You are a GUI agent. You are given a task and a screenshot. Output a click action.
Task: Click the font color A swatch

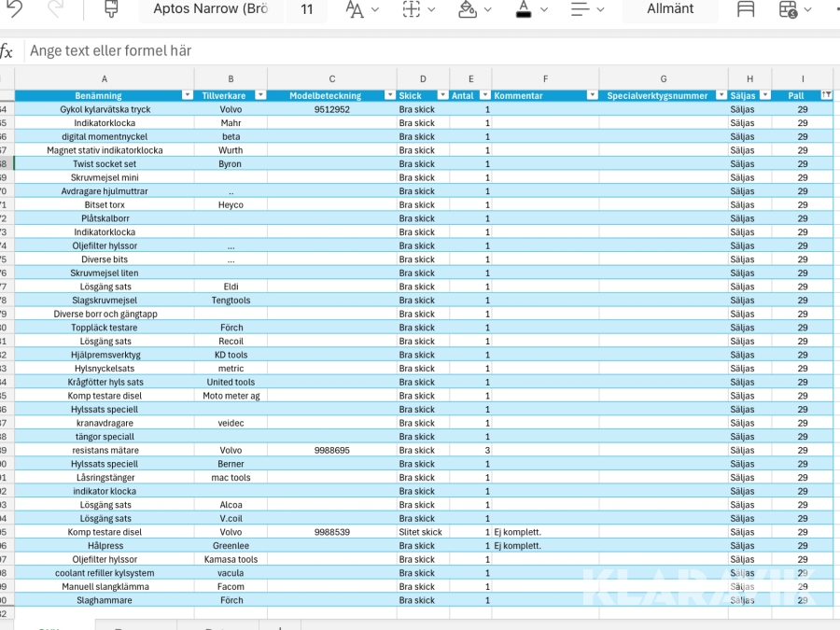click(x=523, y=9)
